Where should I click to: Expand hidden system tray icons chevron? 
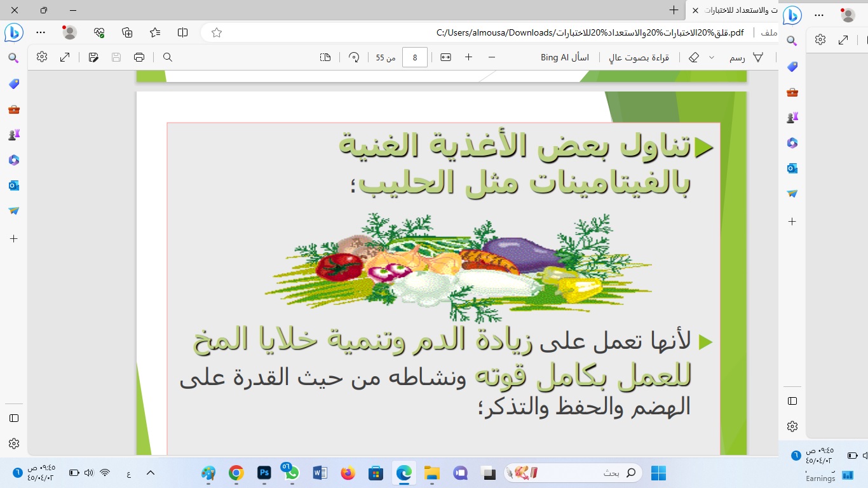[x=151, y=473]
